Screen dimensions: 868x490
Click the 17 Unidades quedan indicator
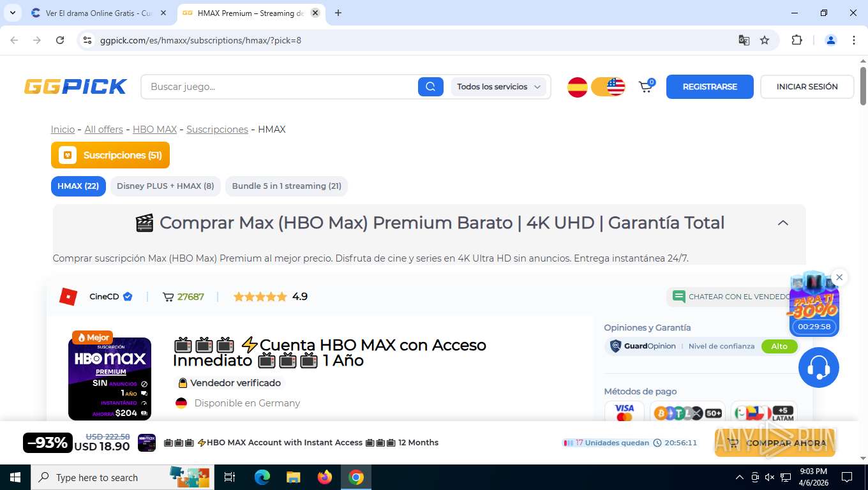coord(606,443)
